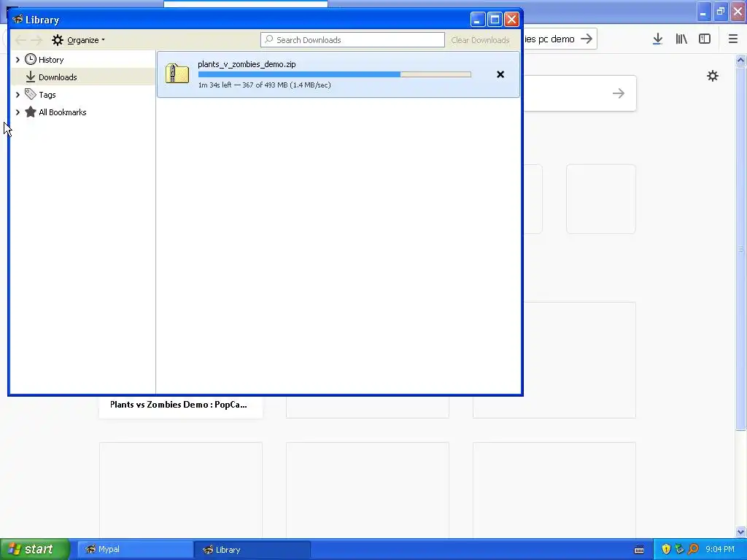This screenshot has width=747, height=560.
Task: Open the Windows Start menu
Action: pyautogui.click(x=35, y=549)
